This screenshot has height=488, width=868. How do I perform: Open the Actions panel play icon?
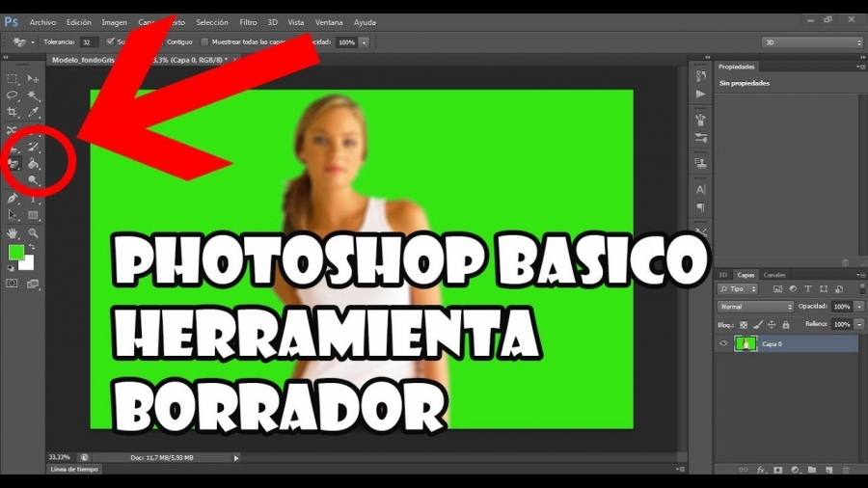point(701,95)
